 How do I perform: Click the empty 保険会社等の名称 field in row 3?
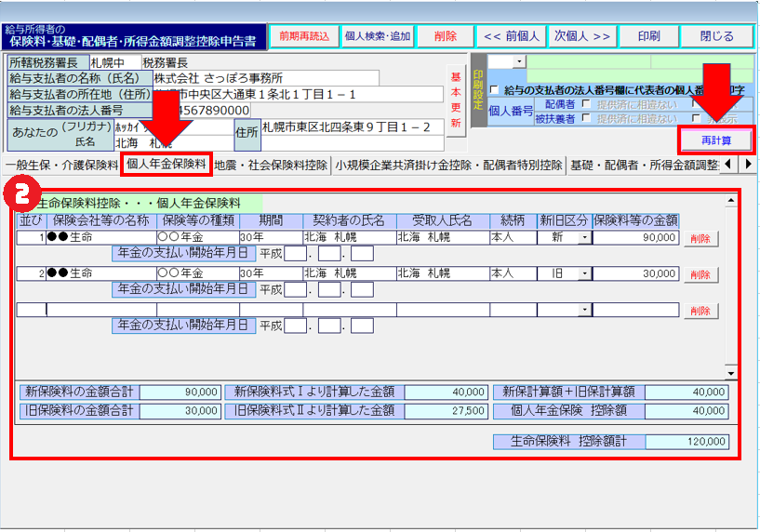pos(100,310)
